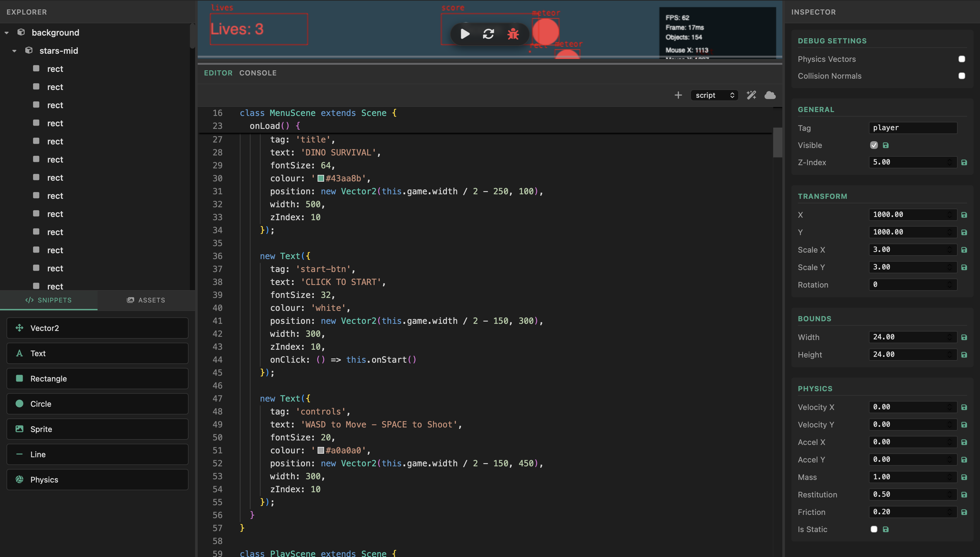Collapse the background tree node

point(6,33)
